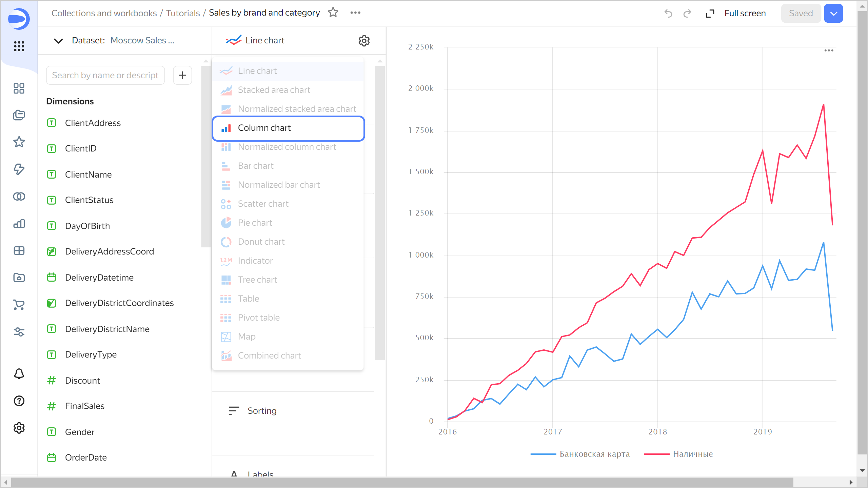Open the all services grid icon
This screenshot has width=868, height=488.
click(19, 46)
